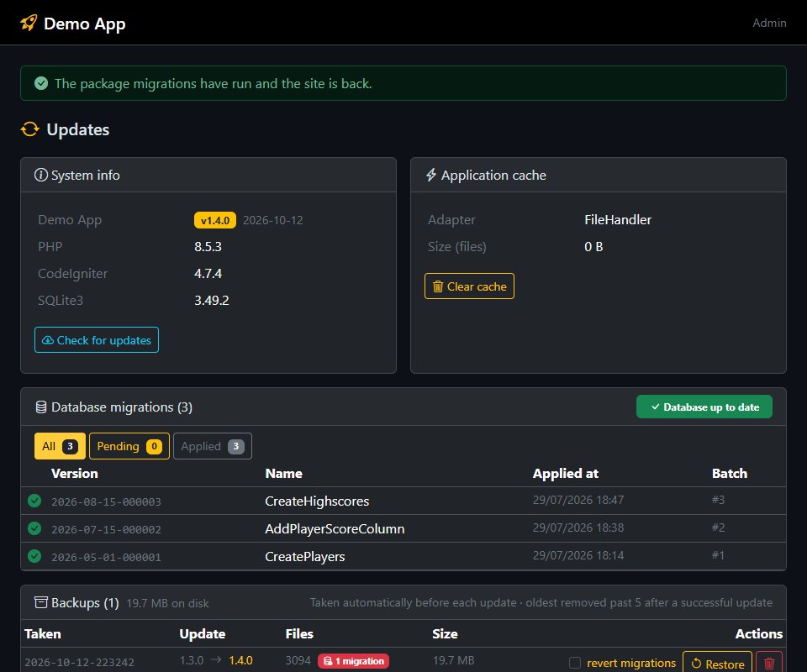Screen dimensions: 807x672
Task: Click the Backups archive box icon
Action: point(40,602)
